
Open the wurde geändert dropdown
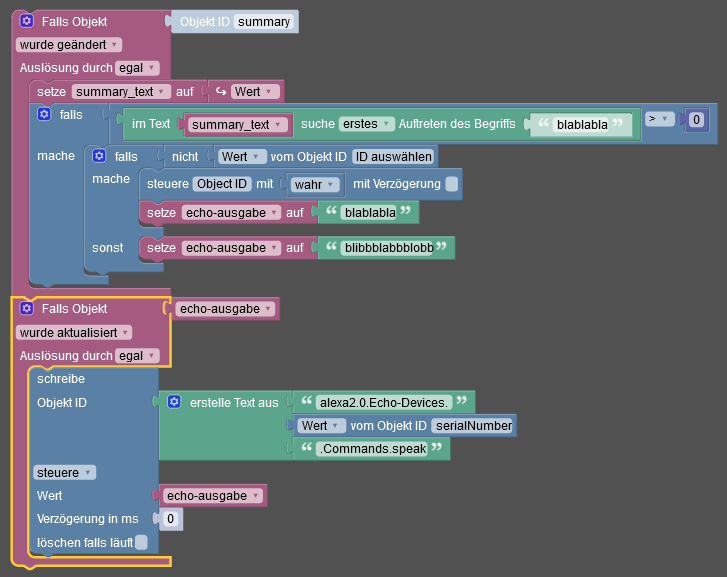click(x=69, y=45)
